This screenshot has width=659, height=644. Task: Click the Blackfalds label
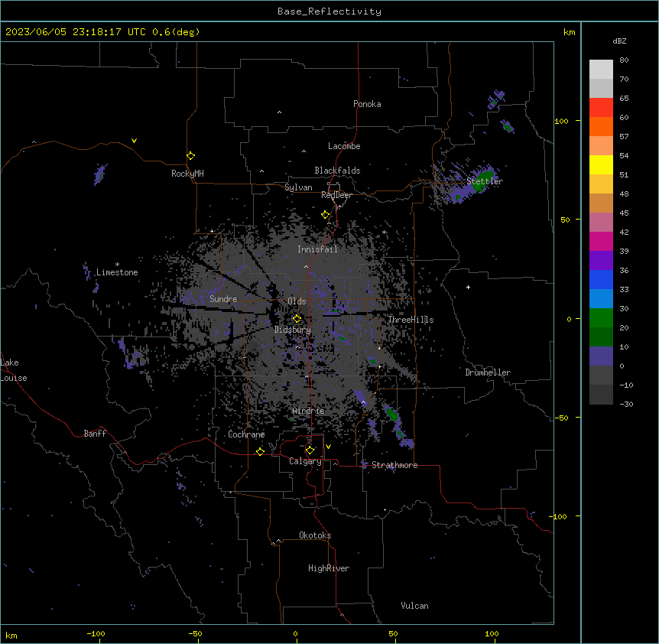click(x=337, y=171)
